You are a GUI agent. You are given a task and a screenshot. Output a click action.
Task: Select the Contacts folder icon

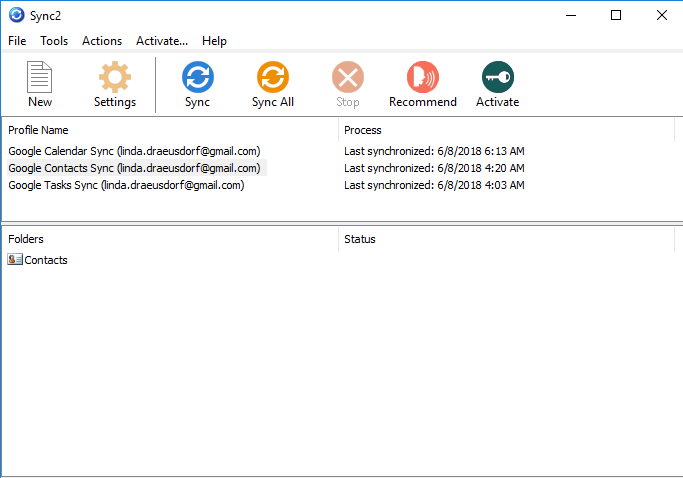coord(15,260)
